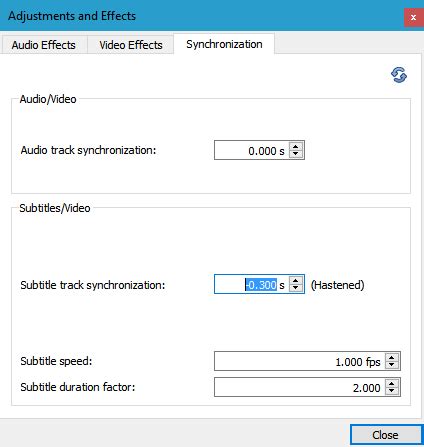The height and width of the screenshot is (447, 424).
Task: Decrease subtitle duration factor with down arrow
Action: pyautogui.click(x=392, y=391)
